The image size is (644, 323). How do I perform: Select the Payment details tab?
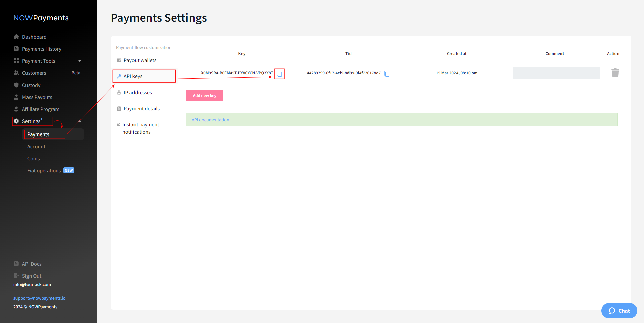tap(142, 109)
